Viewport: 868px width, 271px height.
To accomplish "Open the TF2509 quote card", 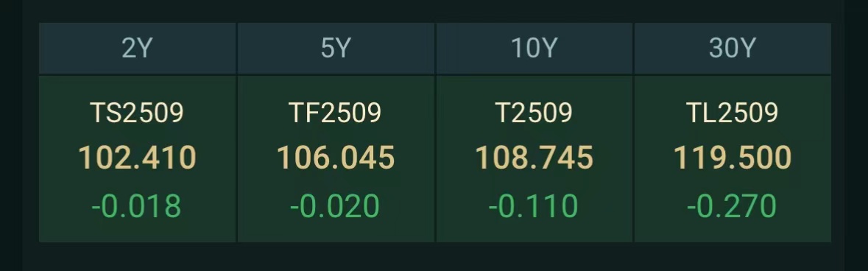I will [x=336, y=159].
